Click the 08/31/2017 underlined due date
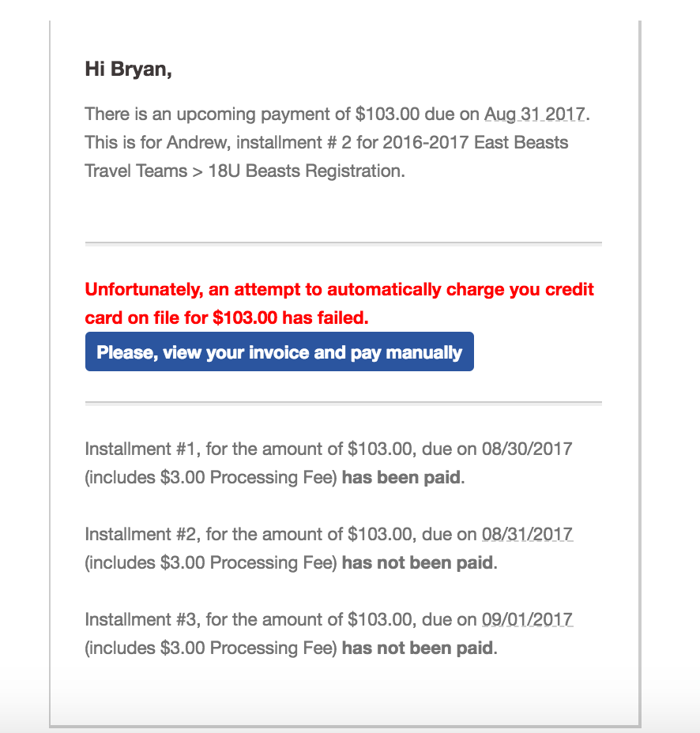Viewport: 700px width, 733px height. click(x=527, y=534)
